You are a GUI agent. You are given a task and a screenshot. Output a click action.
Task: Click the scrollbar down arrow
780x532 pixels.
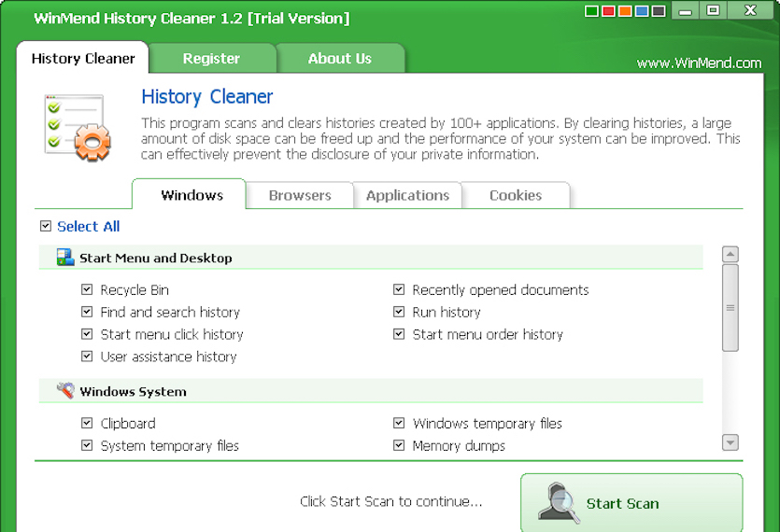pos(730,442)
